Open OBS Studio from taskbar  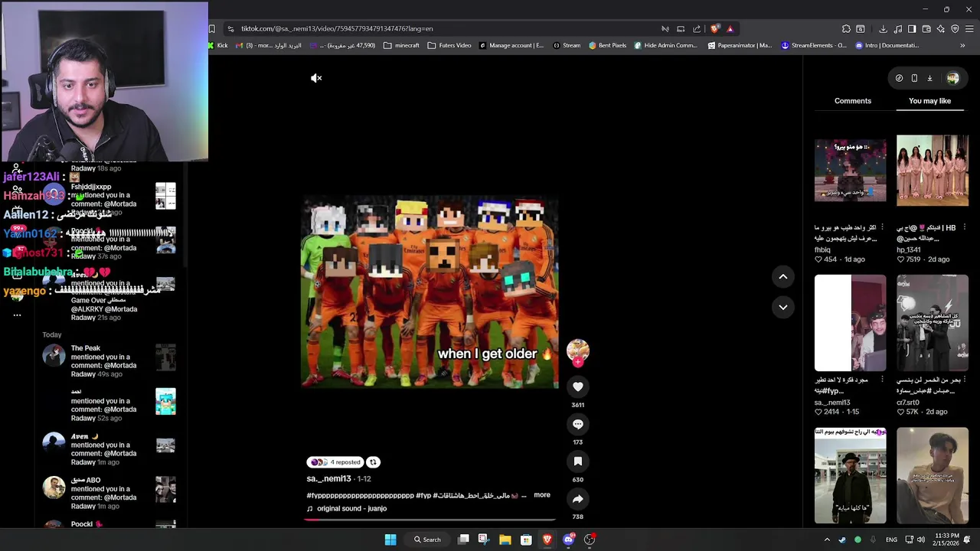[589, 540]
